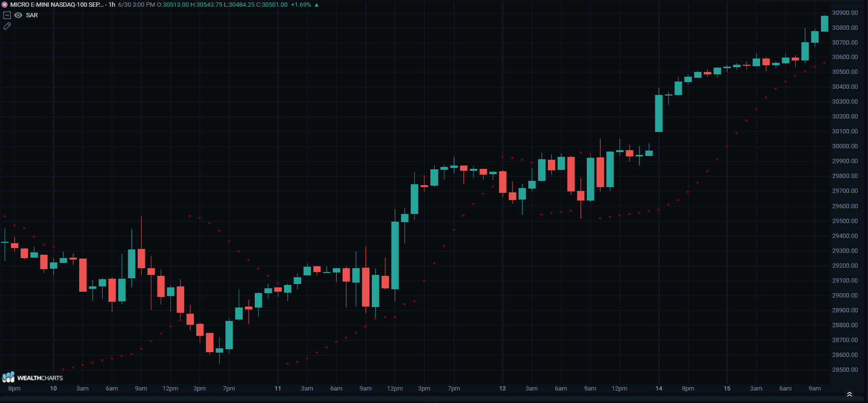Viewport: 868px width, 403px height.
Task: Click the tall green gap candle near 30100
Action: coord(659,113)
